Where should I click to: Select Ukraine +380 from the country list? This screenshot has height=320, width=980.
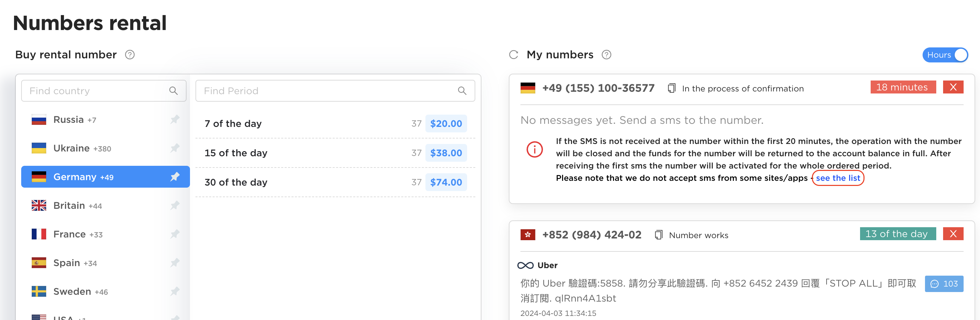point(82,148)
